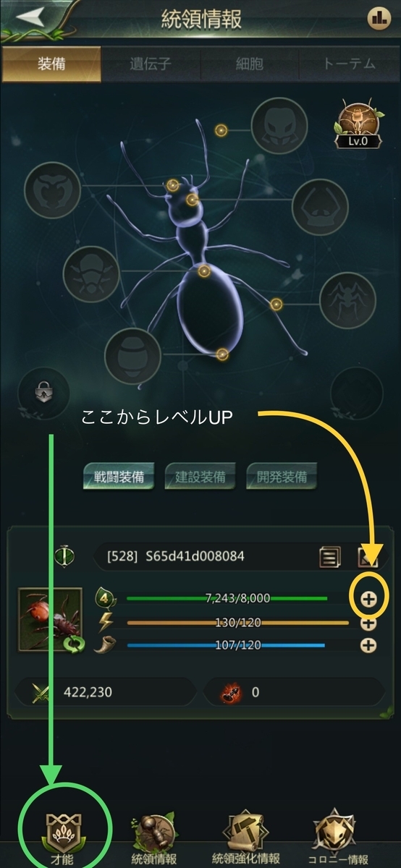Add stamina with the 130/120 plus button
This screenshot has width=401, height=868.
click(368, 623)
